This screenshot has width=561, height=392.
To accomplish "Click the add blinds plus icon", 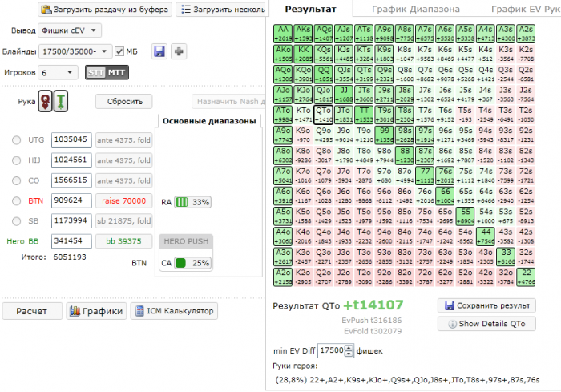I will coord(179,51).
